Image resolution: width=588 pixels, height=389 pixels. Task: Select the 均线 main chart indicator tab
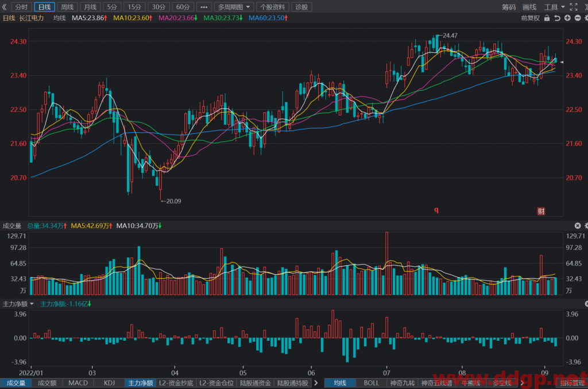click(x=340, y=383)
